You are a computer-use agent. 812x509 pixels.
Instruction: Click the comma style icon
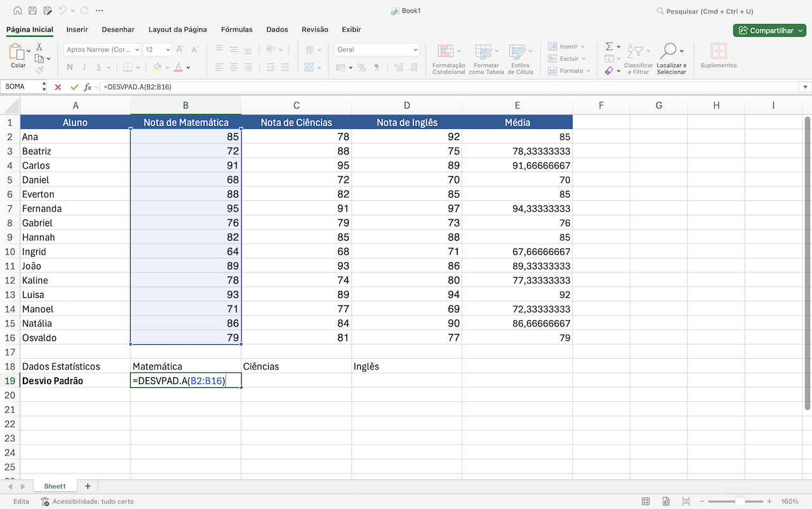(376, 67)
